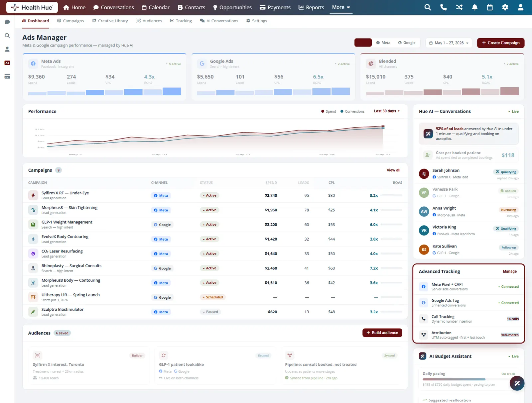This screenshot has height=403, width=532.
Task: Click the Create Campaign button
Action: [501, 43]
